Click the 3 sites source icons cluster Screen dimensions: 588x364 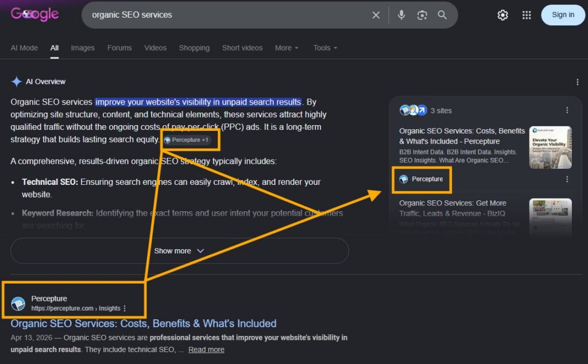click(x=413, y=110)
